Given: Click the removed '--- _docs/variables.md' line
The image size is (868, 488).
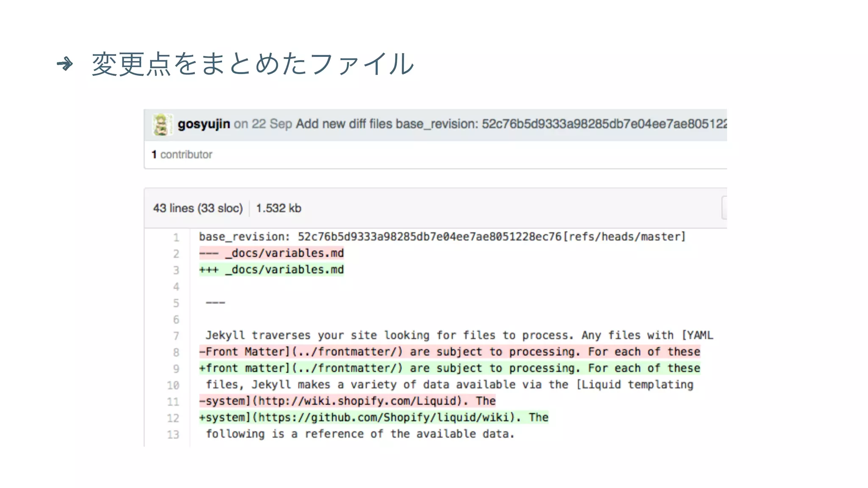Looking at the screenshot, I should [x=271, y=253].
